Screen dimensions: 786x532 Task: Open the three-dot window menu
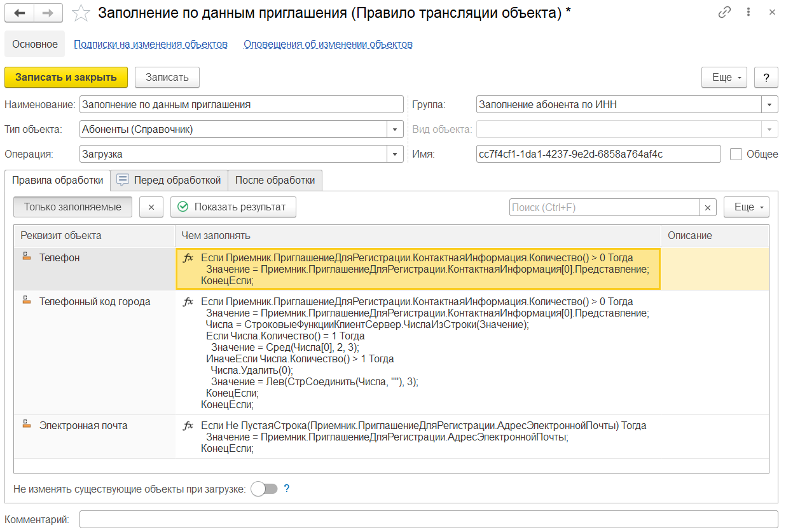(748, 13)
